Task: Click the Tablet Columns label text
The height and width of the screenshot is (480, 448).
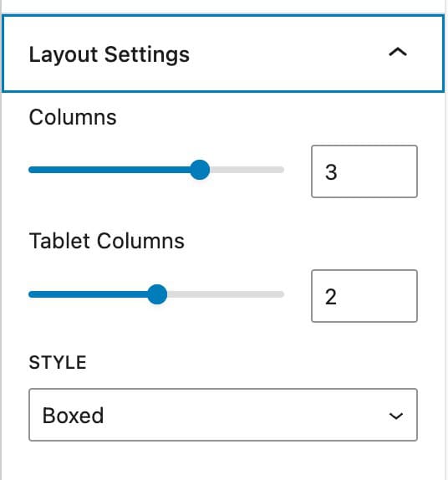Action: tap(106, 241)
